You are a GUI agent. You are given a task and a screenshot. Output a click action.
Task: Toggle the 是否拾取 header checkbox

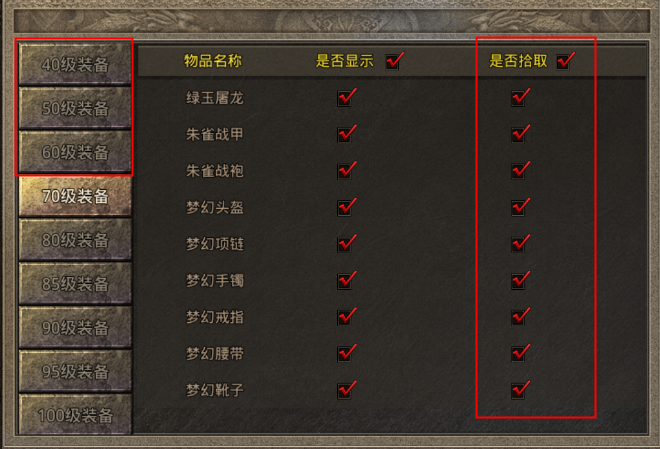pyautogui.click(x=563, y=62)
